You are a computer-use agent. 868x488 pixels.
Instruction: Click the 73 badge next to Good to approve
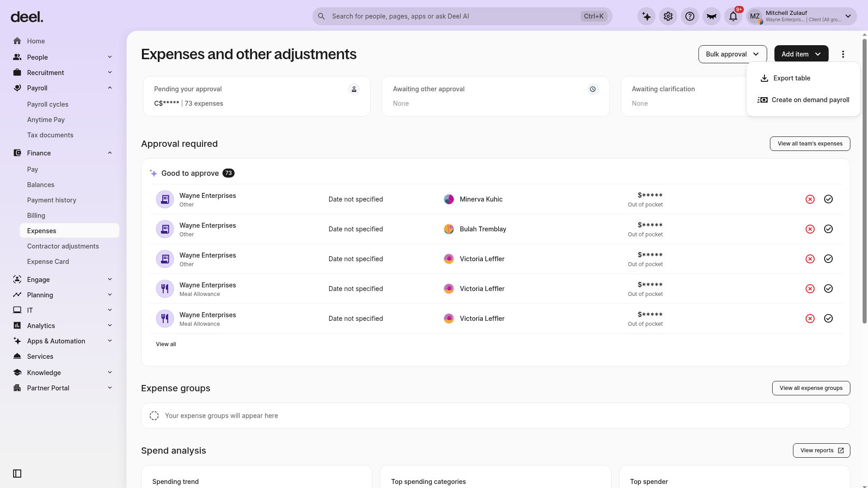pyautogui.click(x=228, y=173)
